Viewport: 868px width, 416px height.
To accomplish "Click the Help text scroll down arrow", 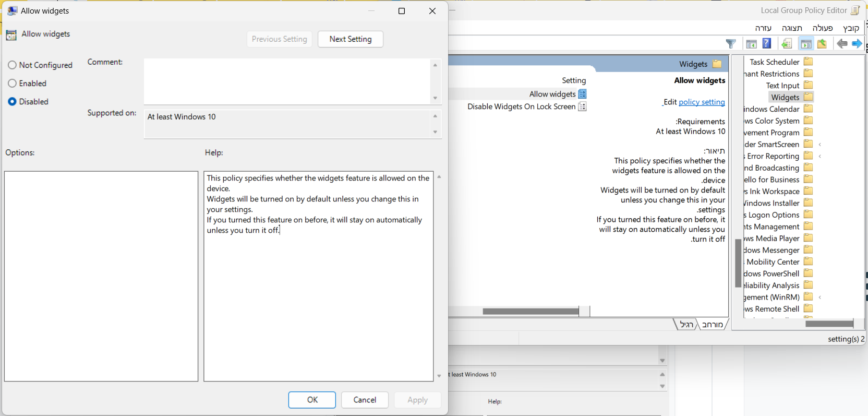I will pyautogui.click(x=439, y=376).
